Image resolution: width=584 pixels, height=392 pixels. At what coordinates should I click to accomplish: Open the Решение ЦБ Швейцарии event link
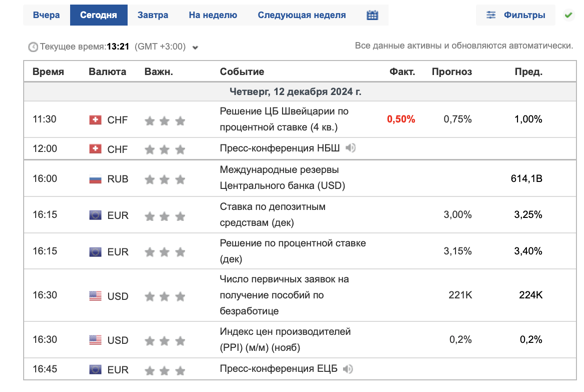[284, 119]
